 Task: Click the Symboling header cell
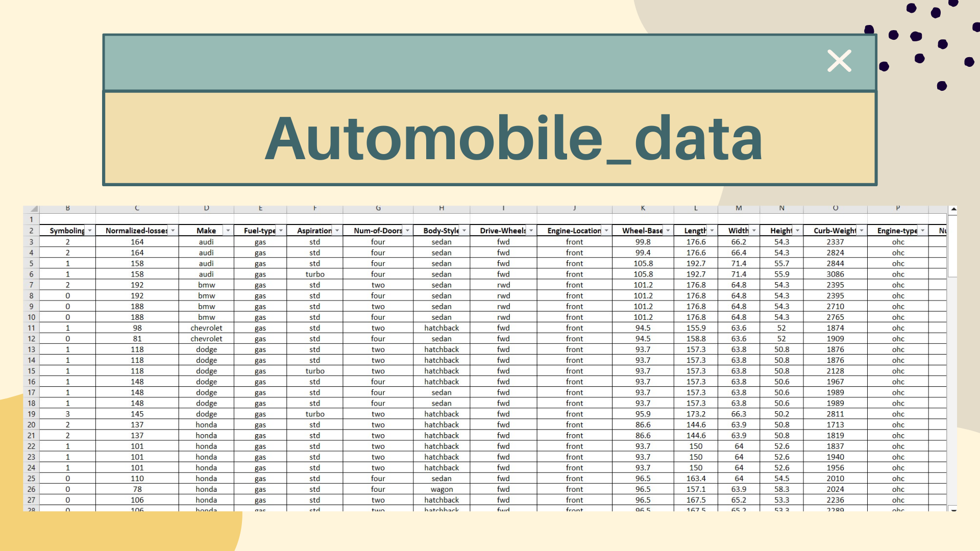pyautogui.click(x=67, y=231)
